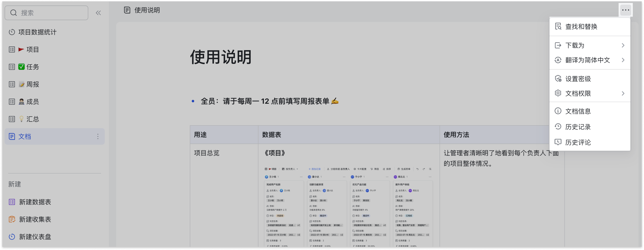644x250 pixels.
Task: Expand the 文档权限 submenu
Action: pyautogui.click(x=623, y=93)
